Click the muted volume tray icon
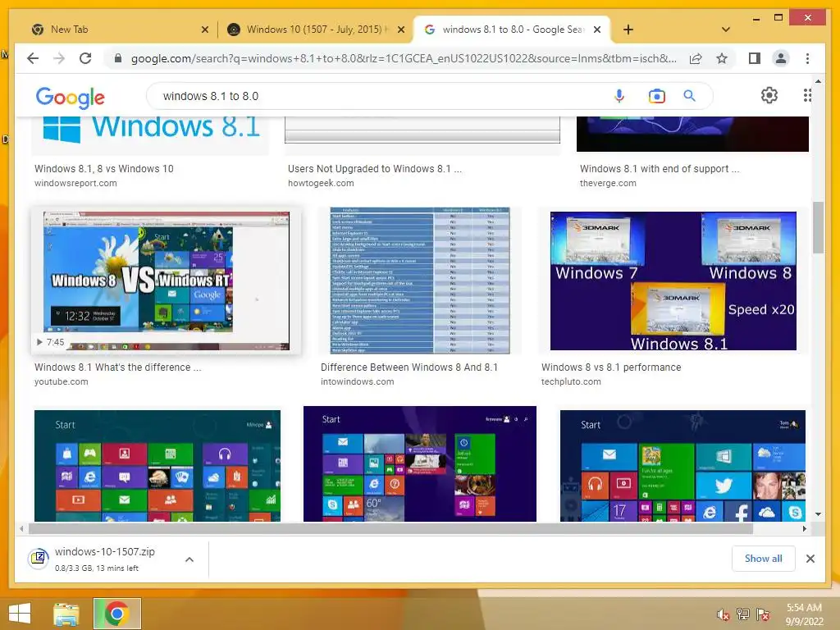 coord(723,614)
